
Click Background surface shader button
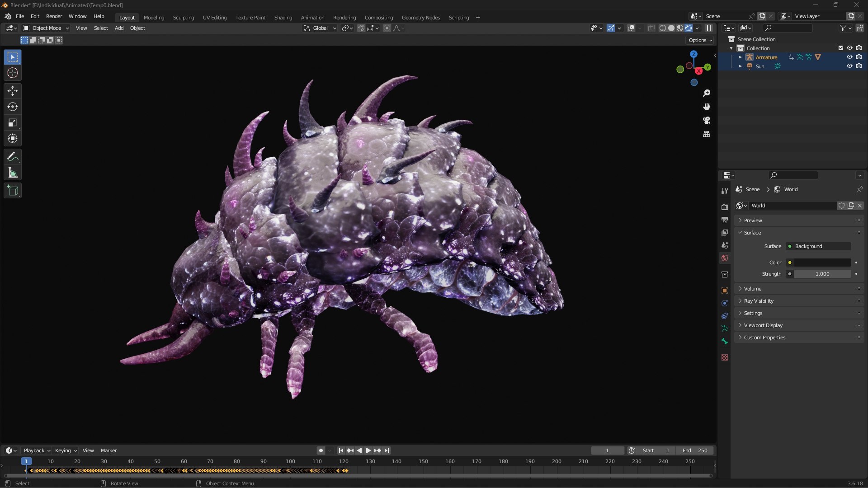point(819,246)
